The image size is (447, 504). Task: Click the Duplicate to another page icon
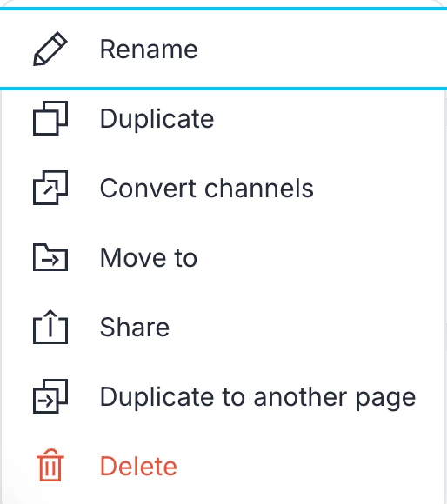coord(50,396)
